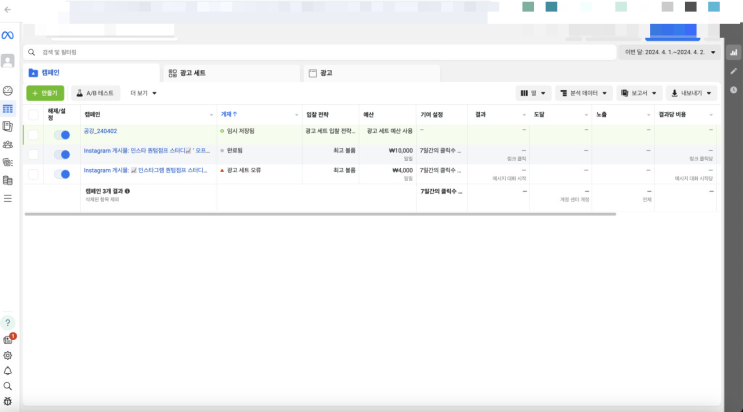Open the 결과당 비용 column header dropdown arrow
The width and height of the screenshot is (743, 412).
click(x=711, y=115)
